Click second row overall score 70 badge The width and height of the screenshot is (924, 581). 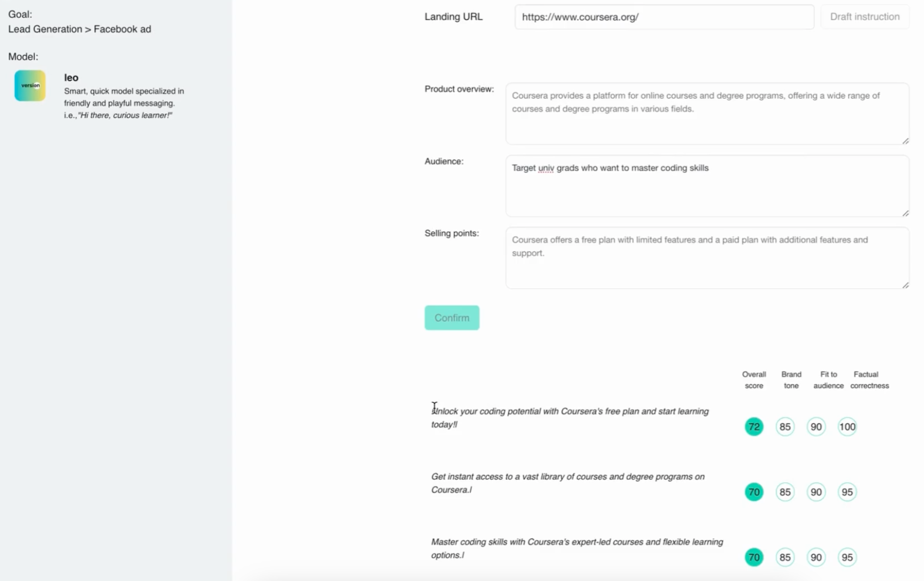coord(754,492)
